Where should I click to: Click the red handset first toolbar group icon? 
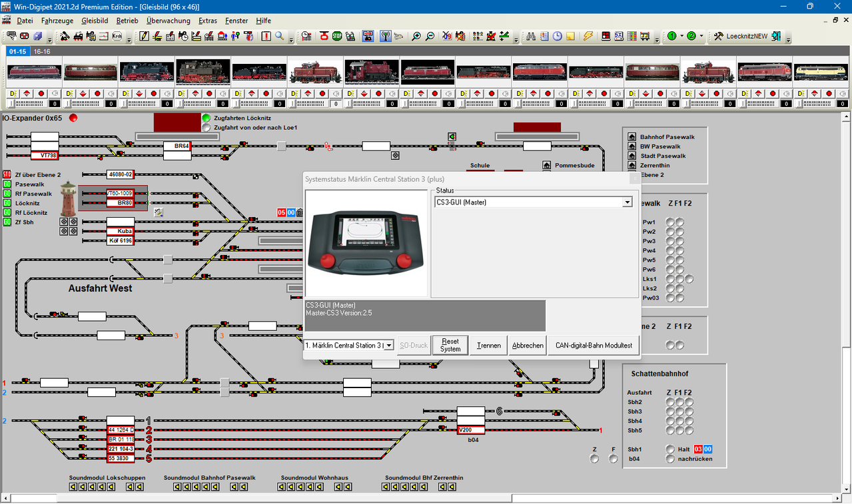coord(25,36)
